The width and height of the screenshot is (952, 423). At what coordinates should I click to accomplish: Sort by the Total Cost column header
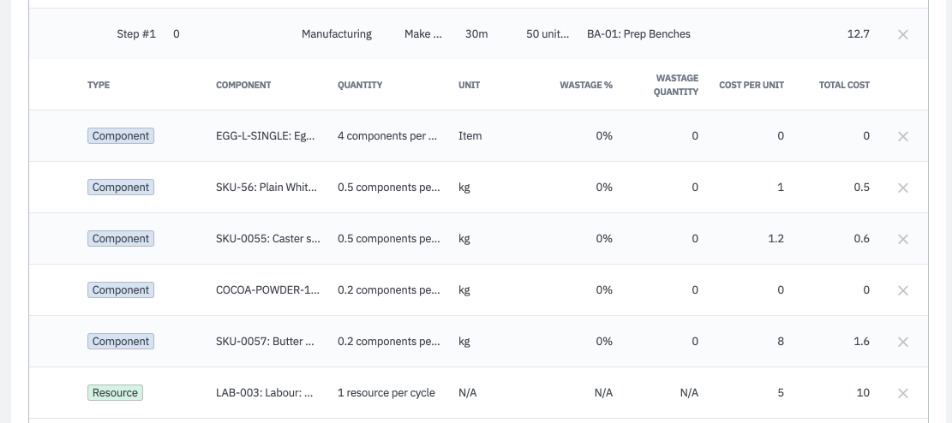[x=844, y=85]
